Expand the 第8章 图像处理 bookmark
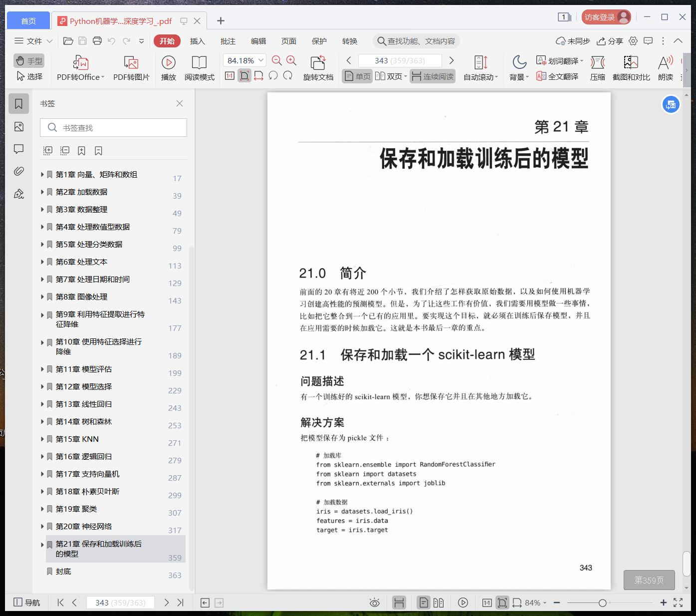The width and height of the screenshot is (696, 616). (42, 297)
